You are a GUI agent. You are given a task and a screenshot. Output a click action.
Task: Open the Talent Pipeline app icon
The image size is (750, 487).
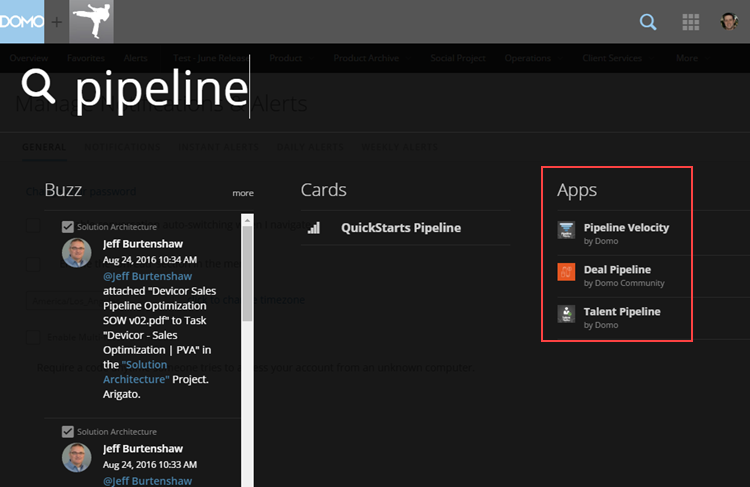[566, 314]
